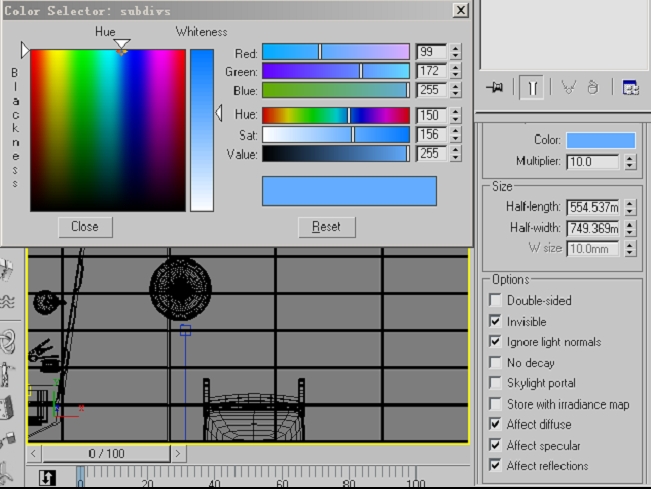This screenshot has height=489, width=651.
Task: Adjust the Multiplier spinner arrows
Action: [629, 162]
